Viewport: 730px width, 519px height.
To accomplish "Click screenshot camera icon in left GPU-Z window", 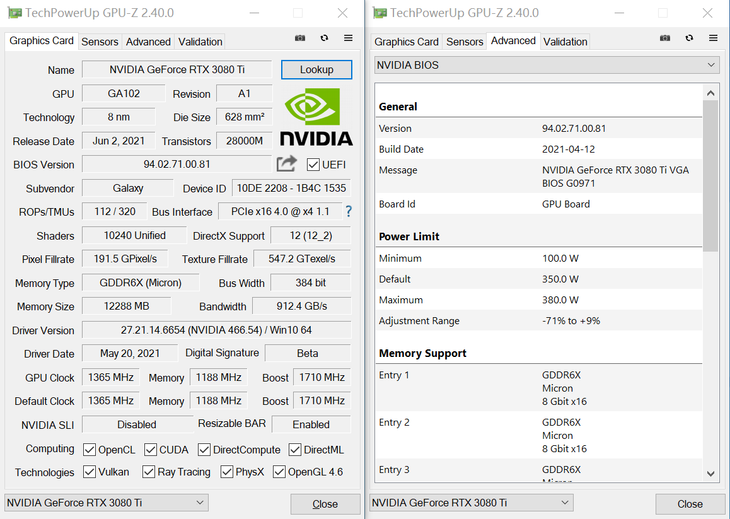I will (x=300, y=38).
